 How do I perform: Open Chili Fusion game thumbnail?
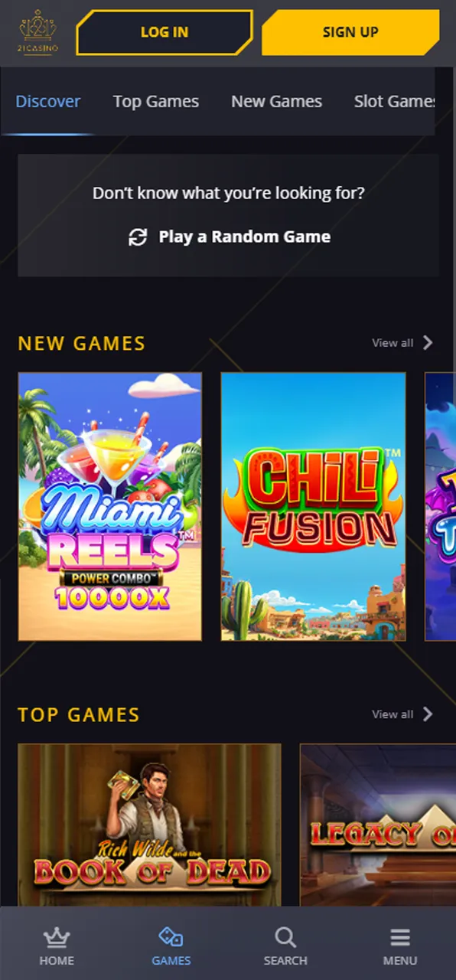click(x=314, y=507)
